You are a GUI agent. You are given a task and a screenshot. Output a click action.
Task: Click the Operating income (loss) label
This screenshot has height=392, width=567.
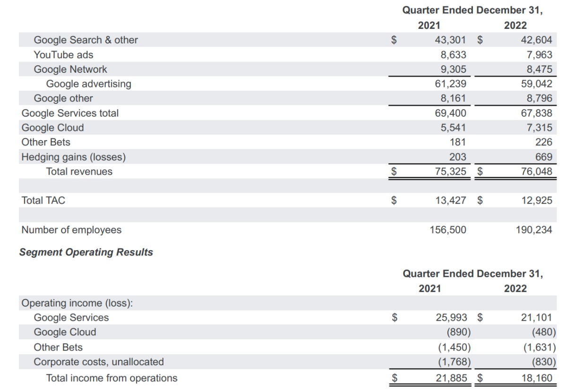[x=77, y=303]
